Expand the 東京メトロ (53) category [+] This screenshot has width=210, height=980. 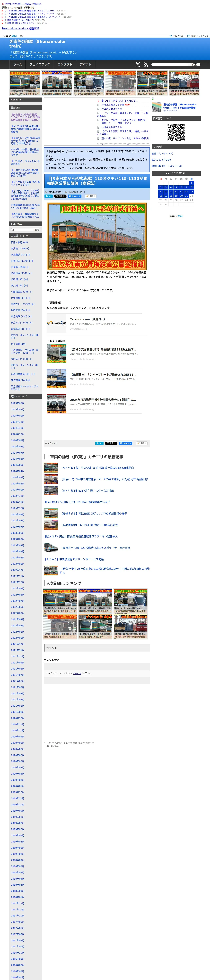(30, 323)
